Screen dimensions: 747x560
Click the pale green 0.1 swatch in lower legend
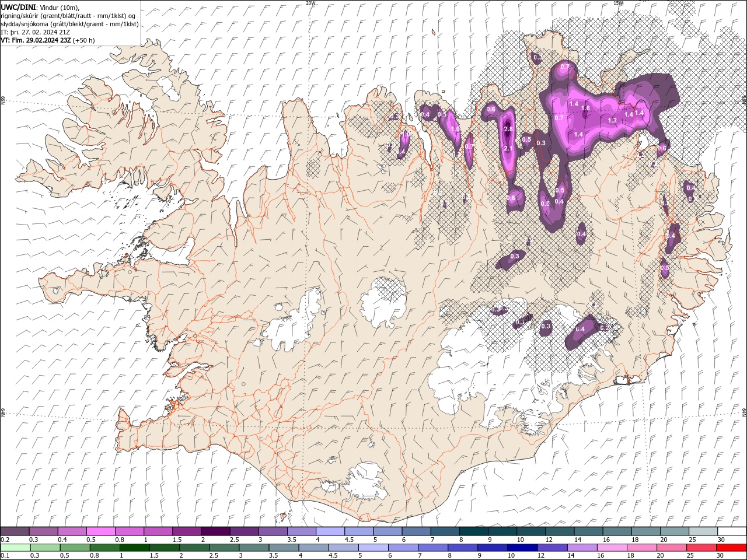click(x=15, y=548)
